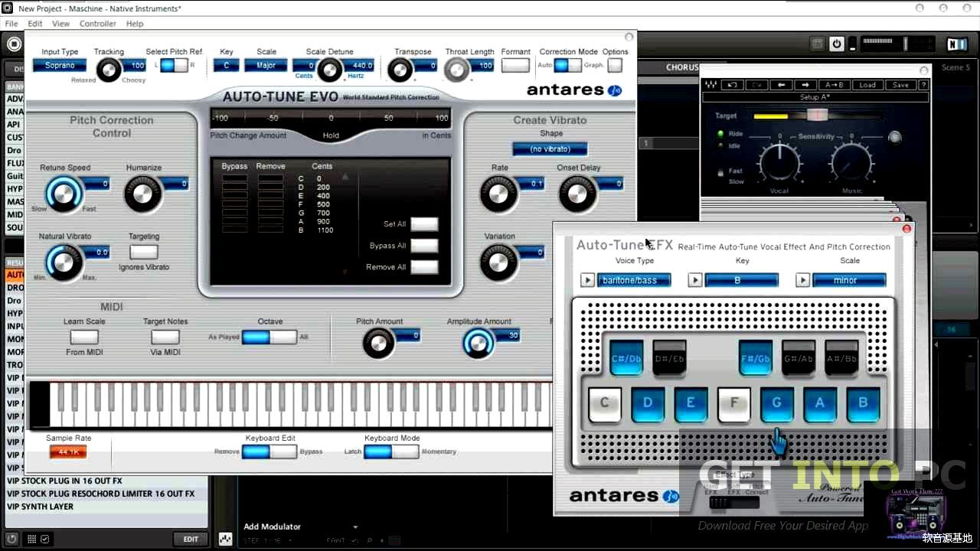Open the View menu
The height and width of the screenshot is (551, 980).
60,23
